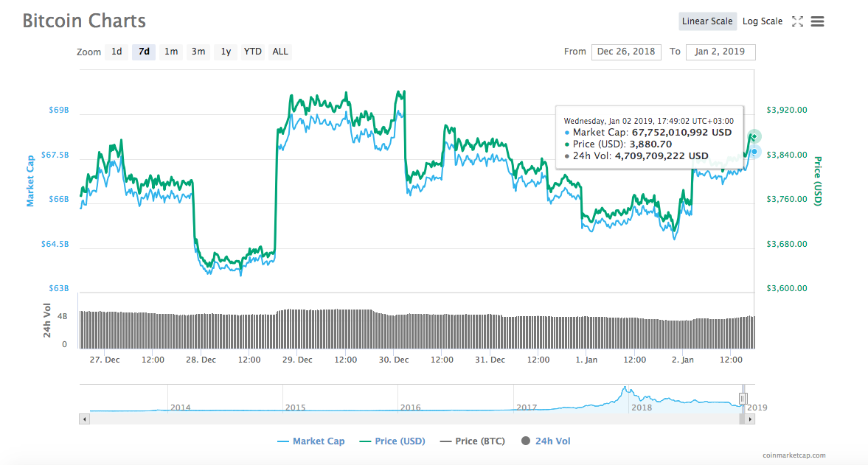Toggle Market Cap series in legend
Viewport: 868px width, 465px height.
[x=311, y=441]
